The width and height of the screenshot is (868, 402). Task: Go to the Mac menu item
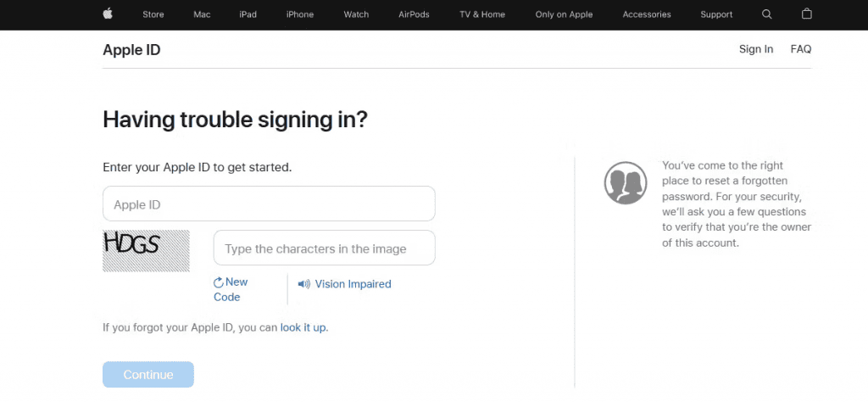click(x=202, y=14)
